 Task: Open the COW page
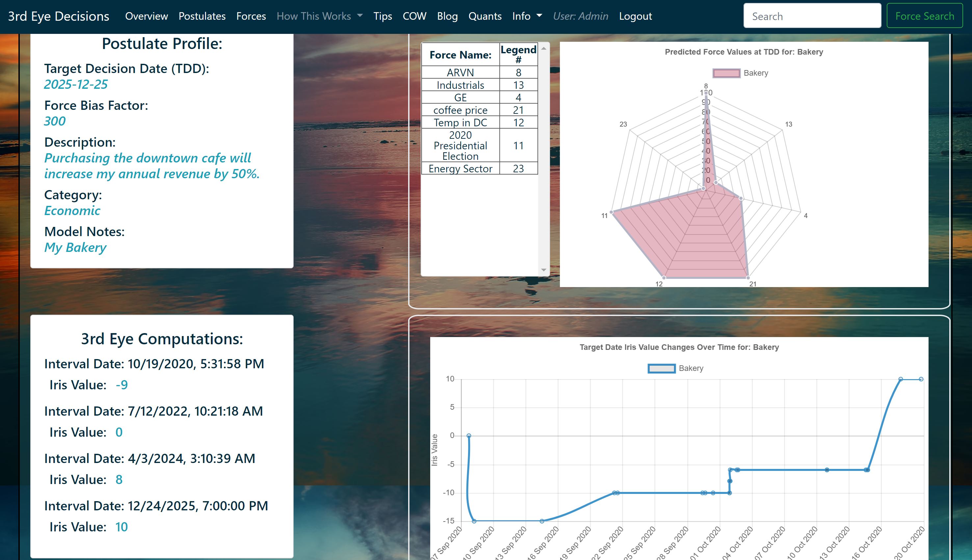click(x=414, y=16)
